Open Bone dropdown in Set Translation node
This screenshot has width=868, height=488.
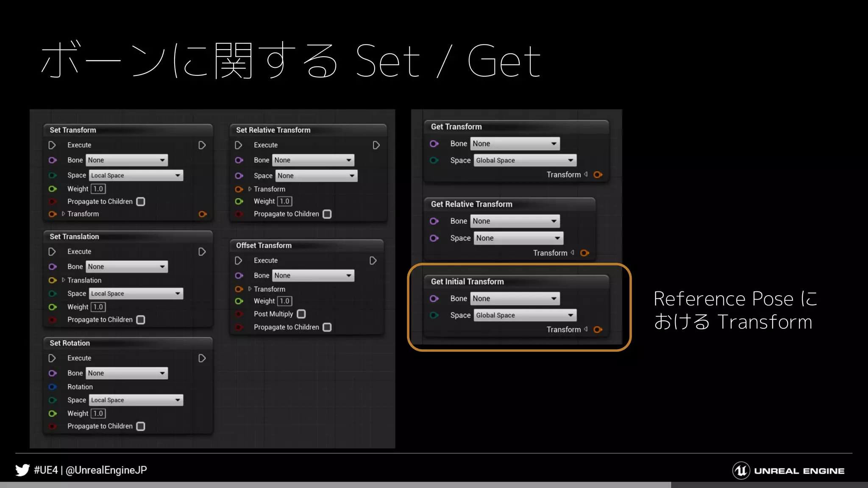(127, 266)
